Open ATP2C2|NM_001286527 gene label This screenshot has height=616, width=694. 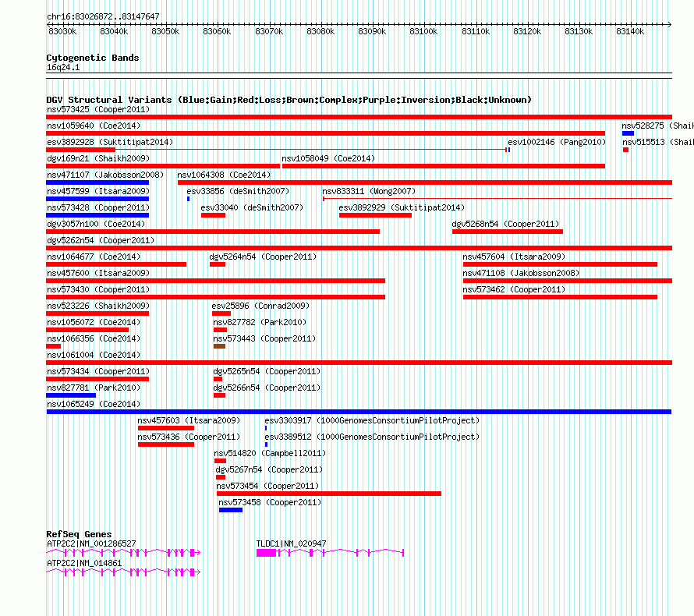click(x=91, y=543)
